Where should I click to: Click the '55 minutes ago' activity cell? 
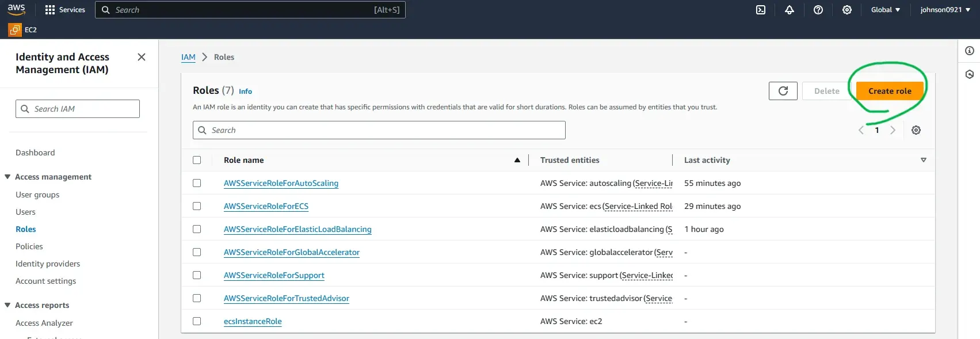point(712,183)
